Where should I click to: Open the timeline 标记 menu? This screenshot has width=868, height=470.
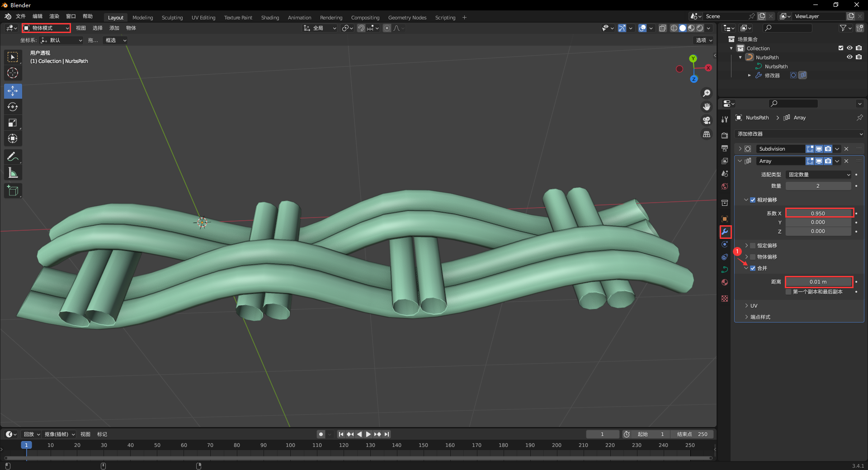tap(102, 434)
